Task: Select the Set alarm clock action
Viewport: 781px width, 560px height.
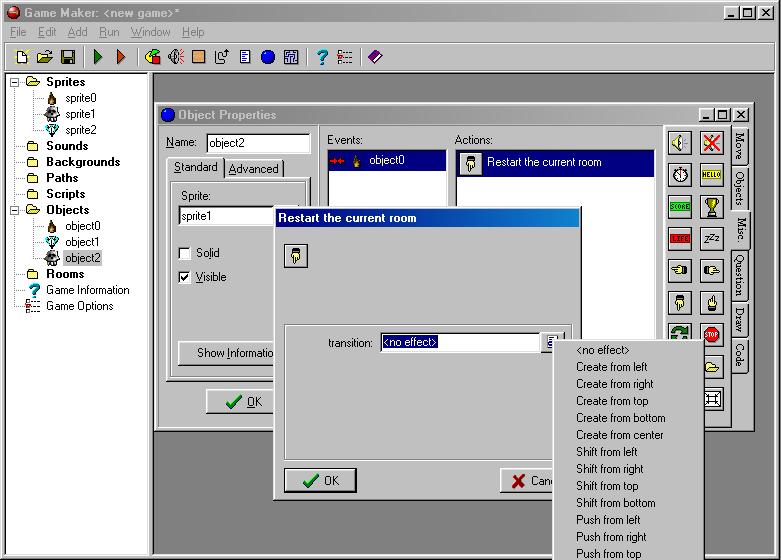Action: coord(680,175)
